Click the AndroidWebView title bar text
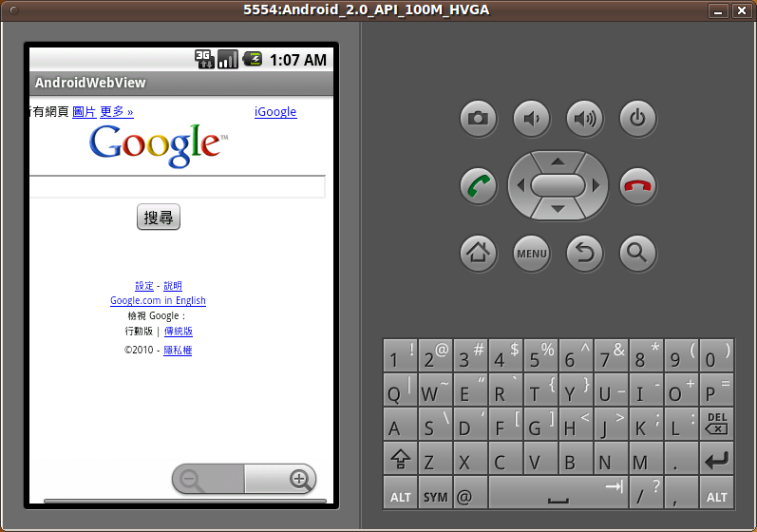The image size is (757, 532). 90,83
